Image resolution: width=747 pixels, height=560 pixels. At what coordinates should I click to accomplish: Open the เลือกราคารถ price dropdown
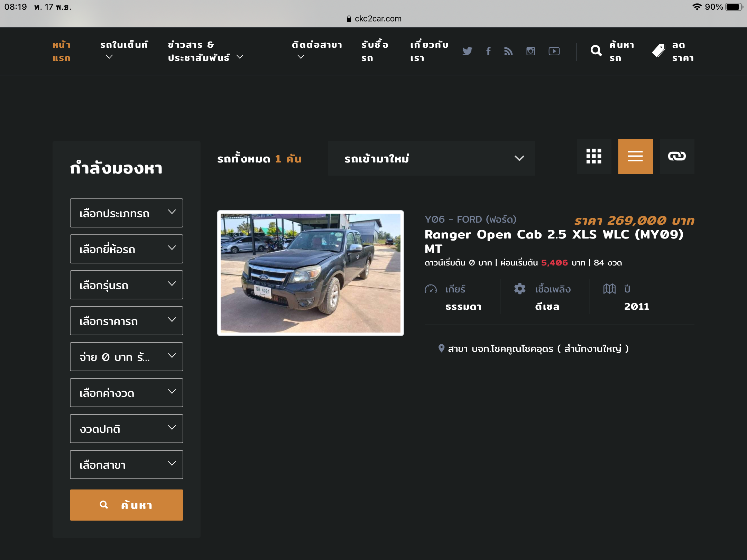pos(126,321)
